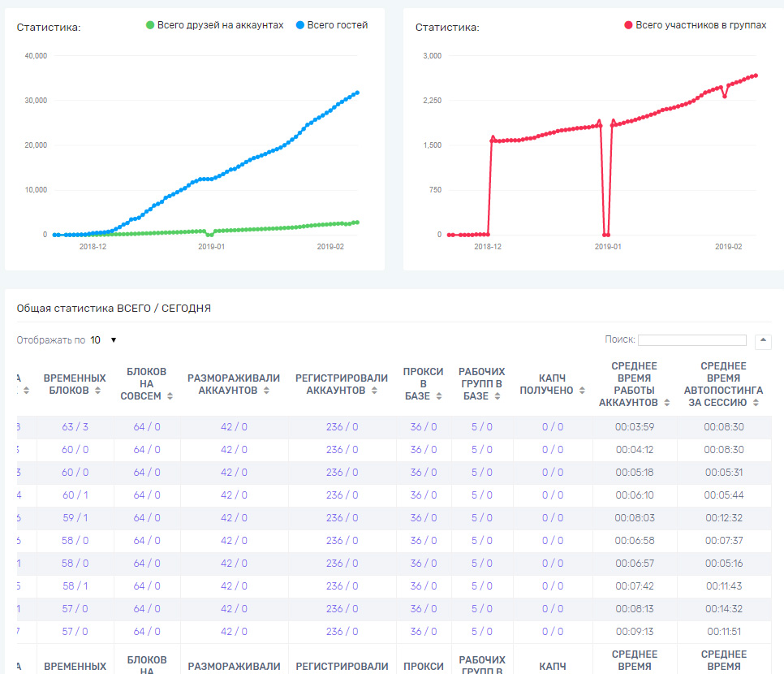The width and height of the screenshot is (784, 674).
Task: Click the last blue data point of Всего гостей
Action: [357, 93]
